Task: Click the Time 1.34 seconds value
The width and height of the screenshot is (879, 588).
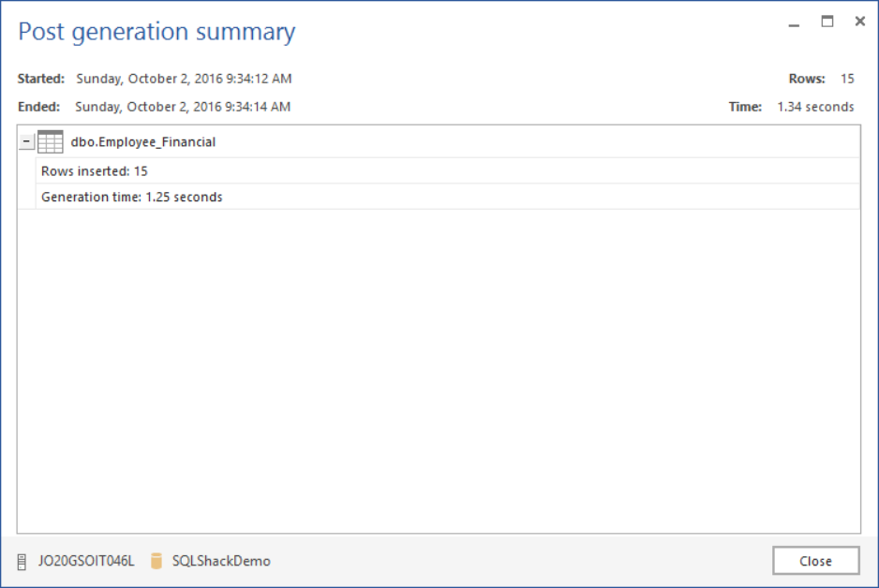Action: pyautogui.click(x=815, y=107)
